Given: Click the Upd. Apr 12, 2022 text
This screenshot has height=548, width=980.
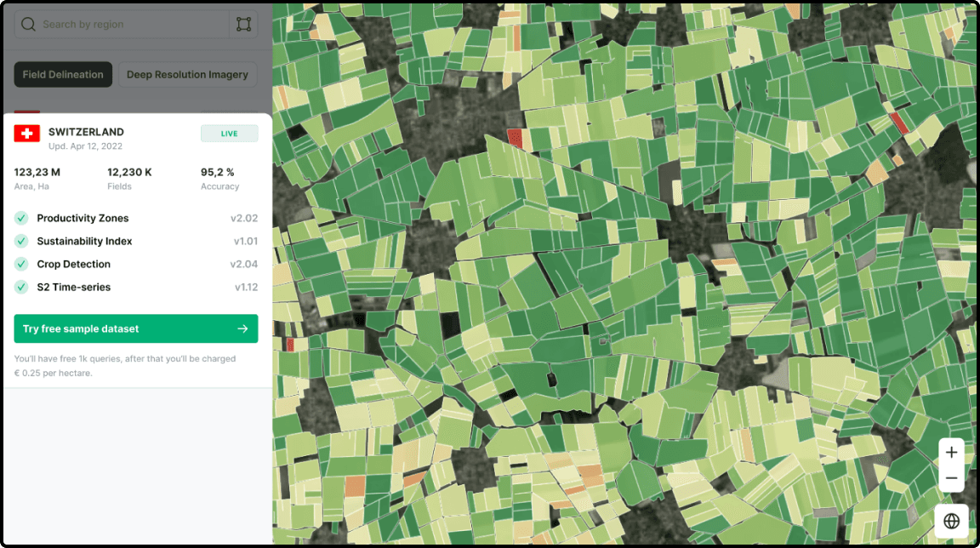Looking at the screenshot, I should tap(86, 146).
